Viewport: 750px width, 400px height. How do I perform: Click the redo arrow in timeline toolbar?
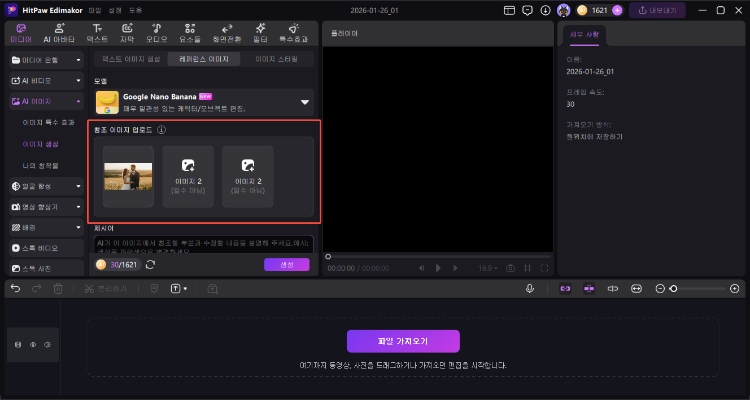[x=36, y=289]
